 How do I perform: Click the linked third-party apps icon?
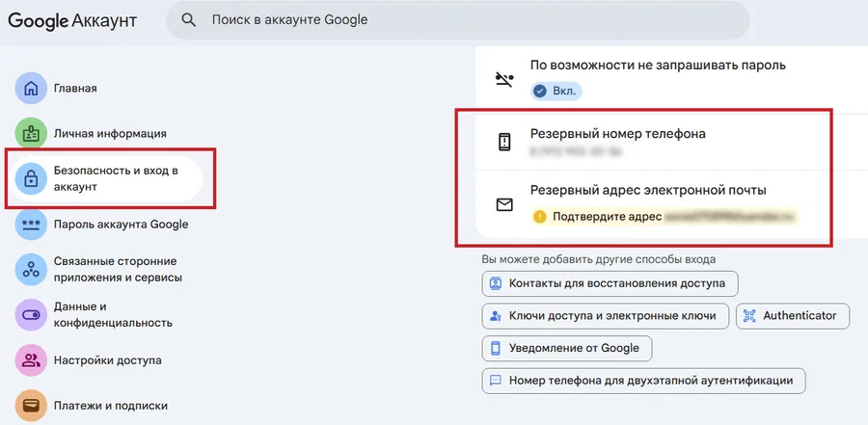click(x=31, y=269)
